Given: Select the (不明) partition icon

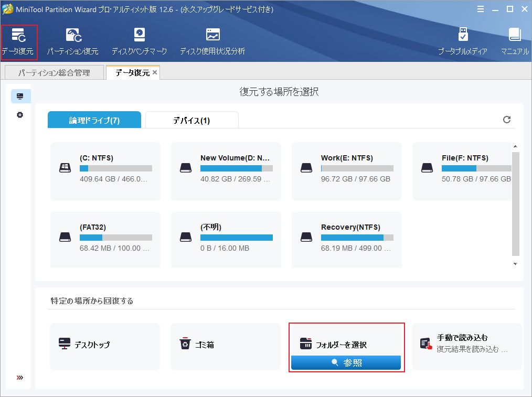Looking at the screenshot, I should 186,237.
